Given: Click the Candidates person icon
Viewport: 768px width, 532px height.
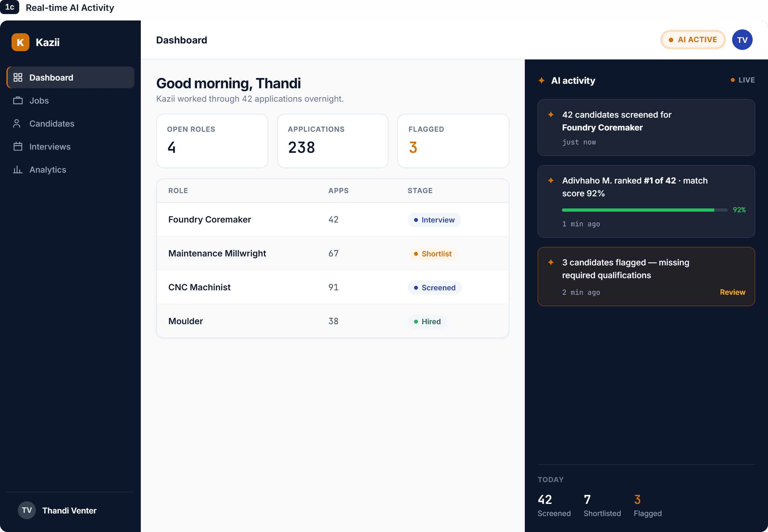Looking at the screenshot, I should pos(17,123).
